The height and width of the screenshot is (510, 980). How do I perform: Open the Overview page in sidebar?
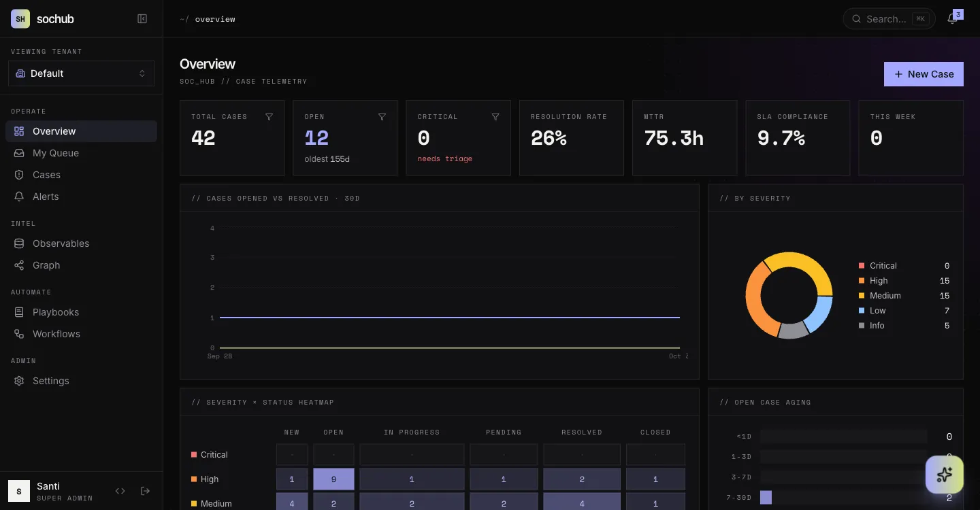(81, 131)
